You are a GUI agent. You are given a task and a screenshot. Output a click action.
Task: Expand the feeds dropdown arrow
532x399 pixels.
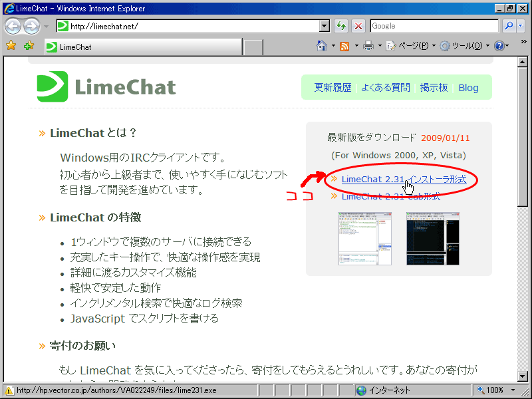(356, 45)
